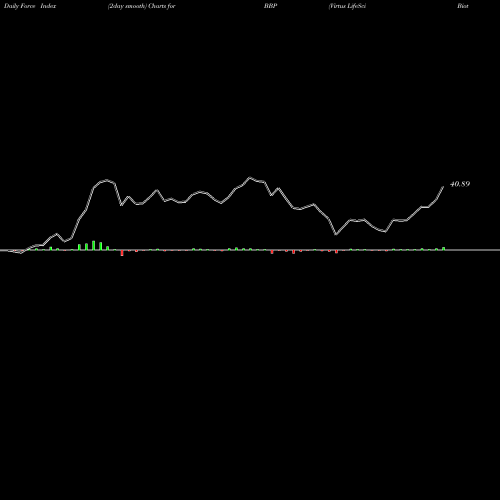This screenshot has width=500, height=500.
Task: Click the 'Biot' text at top right
Action: [463, 6]
